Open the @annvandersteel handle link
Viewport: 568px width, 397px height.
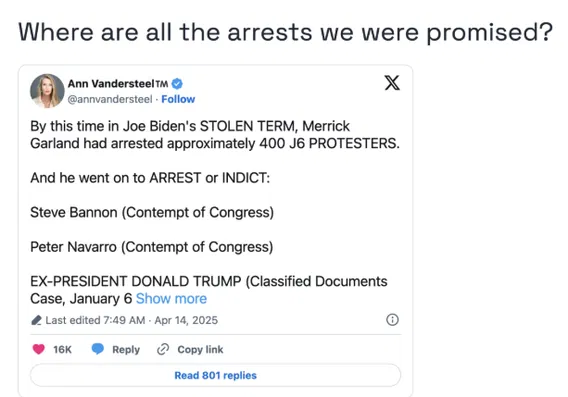pos(110,99)
